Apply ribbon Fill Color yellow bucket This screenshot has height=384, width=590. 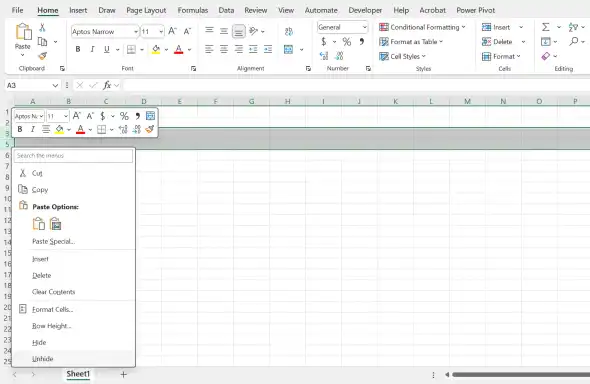click(156, 49)
